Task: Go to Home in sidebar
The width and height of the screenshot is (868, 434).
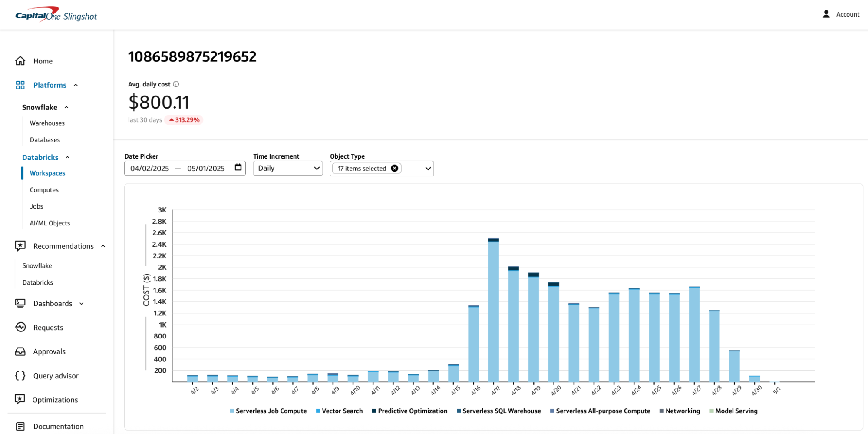Action: [x=43, y=61]
